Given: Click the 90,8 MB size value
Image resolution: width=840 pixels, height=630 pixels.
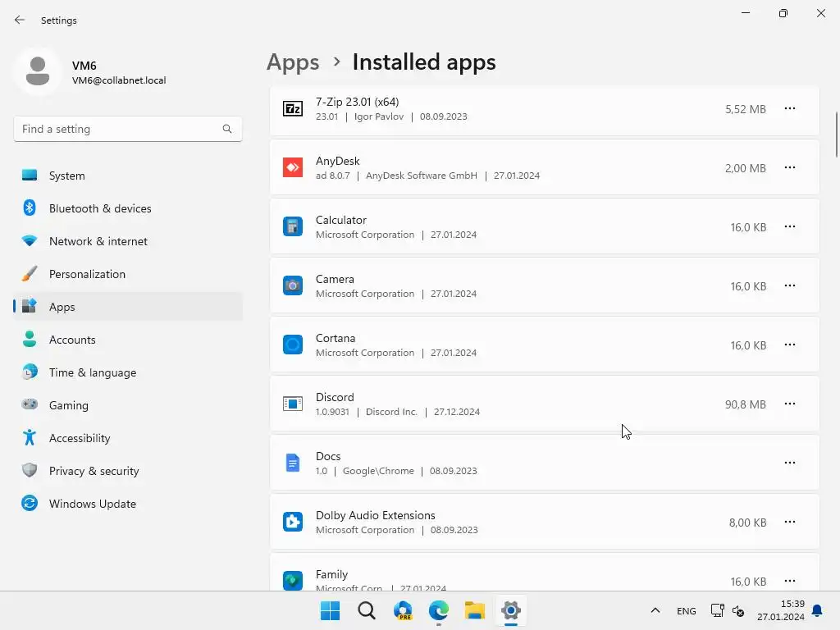Looking at the screenshot, I should pos(745,404).
